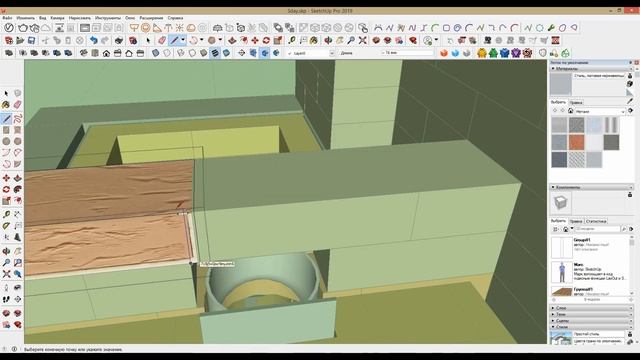The image size is (640, 360).
Task: Select the Eraser tool in left toolbar
Action: (x=18, y=105)
